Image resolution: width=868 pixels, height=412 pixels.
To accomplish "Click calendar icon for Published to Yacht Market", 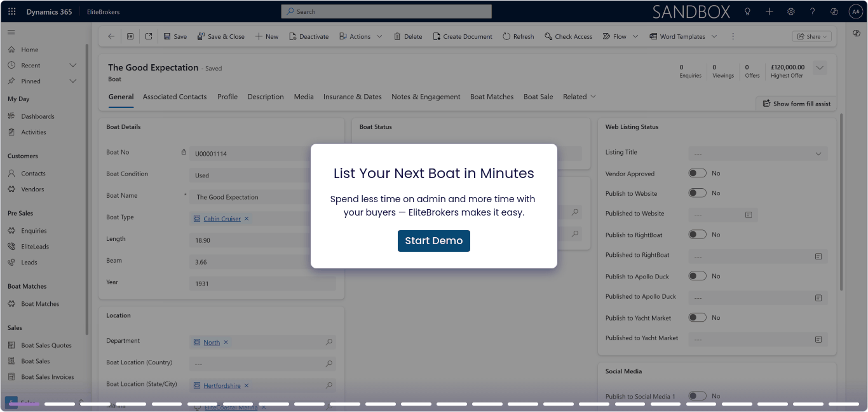I will 818,340.
